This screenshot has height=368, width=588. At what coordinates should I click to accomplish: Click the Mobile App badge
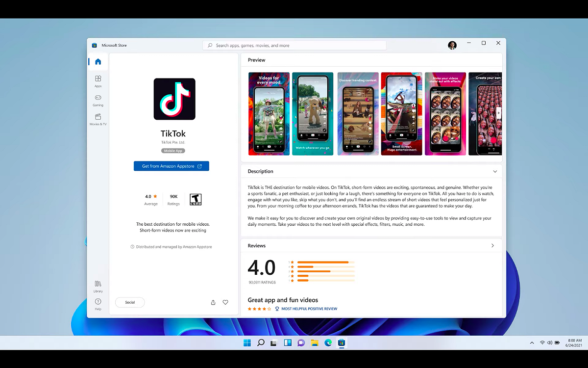[173, 151]
